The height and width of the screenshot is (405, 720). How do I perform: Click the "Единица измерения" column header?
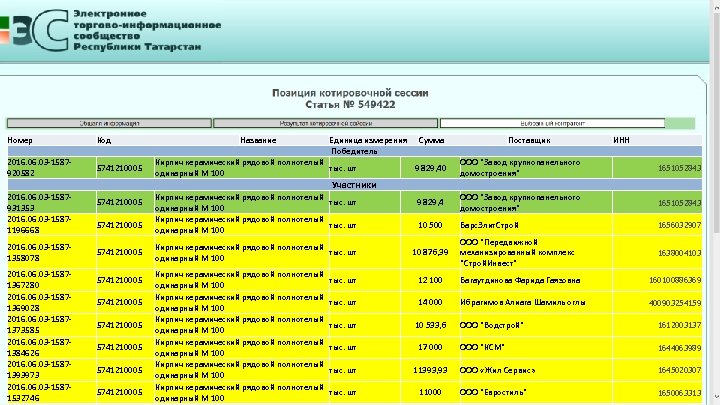point(368,140)
